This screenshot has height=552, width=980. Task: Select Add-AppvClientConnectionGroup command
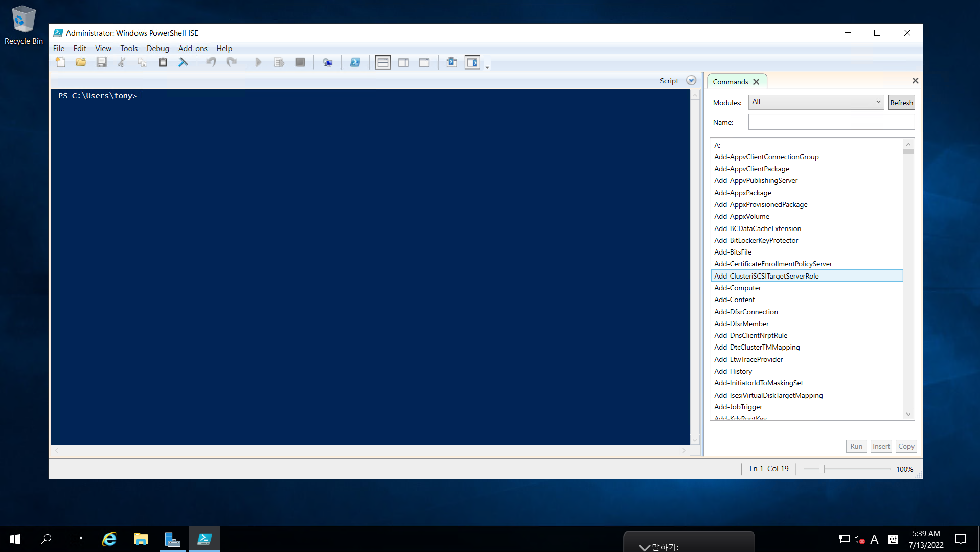(807, 157)
